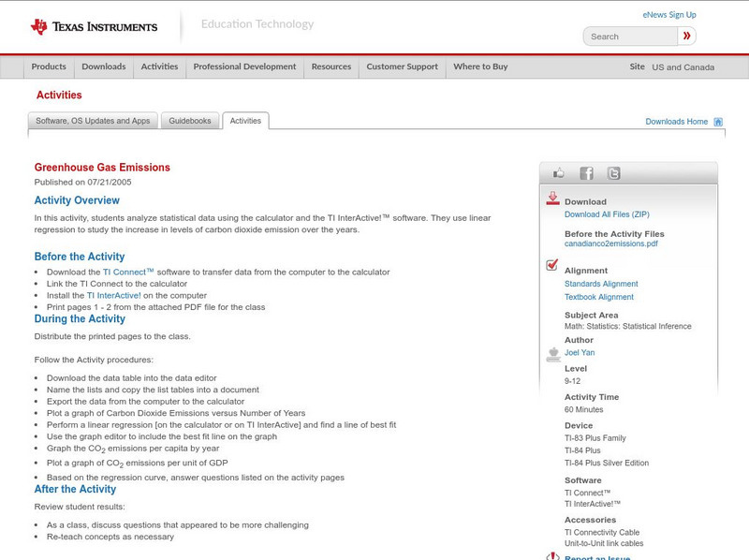This screenshot has height=560, width=749.
Task: Click the Report an Issue warning icon
Action: (552, 556)
